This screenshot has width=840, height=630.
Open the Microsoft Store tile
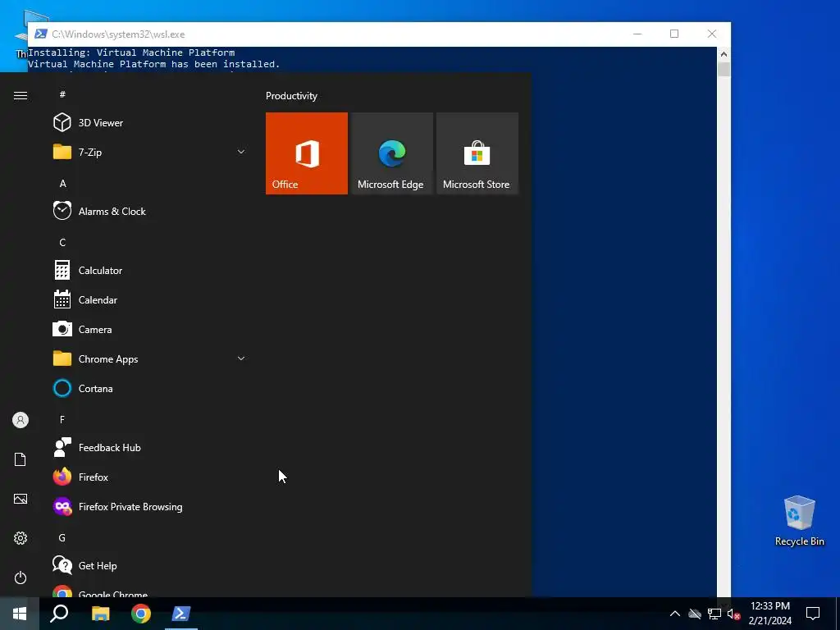[x=477, y=153]
